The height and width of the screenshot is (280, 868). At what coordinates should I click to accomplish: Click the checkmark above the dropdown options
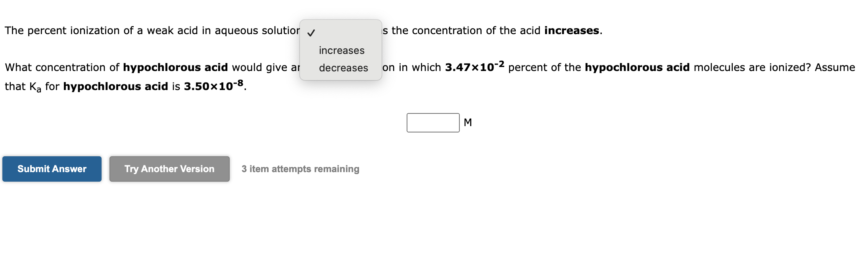pyautogui.click(x=311, y=33)
